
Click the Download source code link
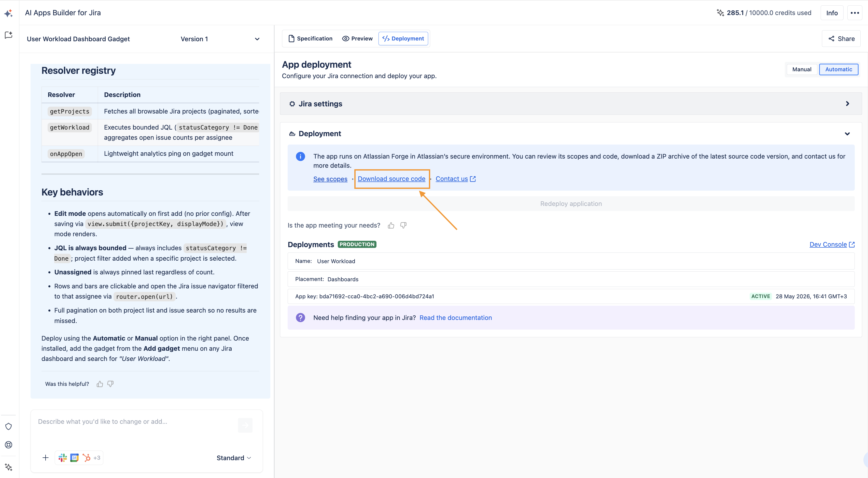[391, 179]
